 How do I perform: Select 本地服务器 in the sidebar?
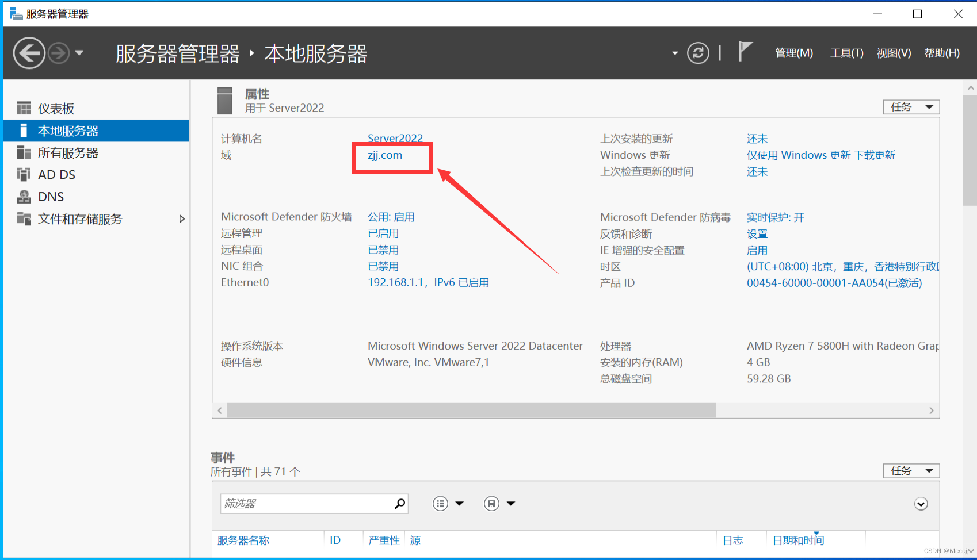tap(96, 131)
